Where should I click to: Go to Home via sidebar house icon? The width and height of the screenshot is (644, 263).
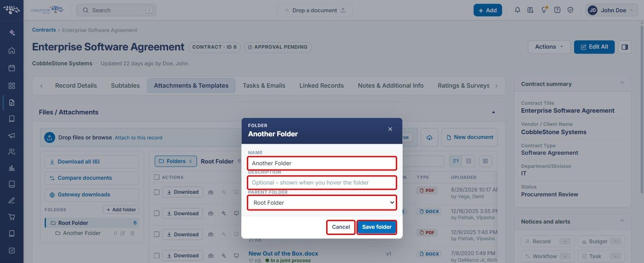[12, 50]
